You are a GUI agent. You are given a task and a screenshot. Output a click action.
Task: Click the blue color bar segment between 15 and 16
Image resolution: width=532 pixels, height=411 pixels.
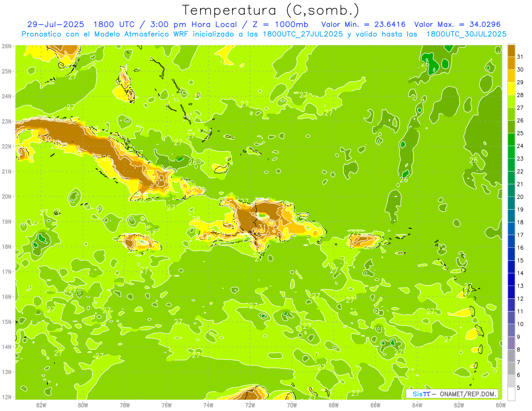pos(511,254)
